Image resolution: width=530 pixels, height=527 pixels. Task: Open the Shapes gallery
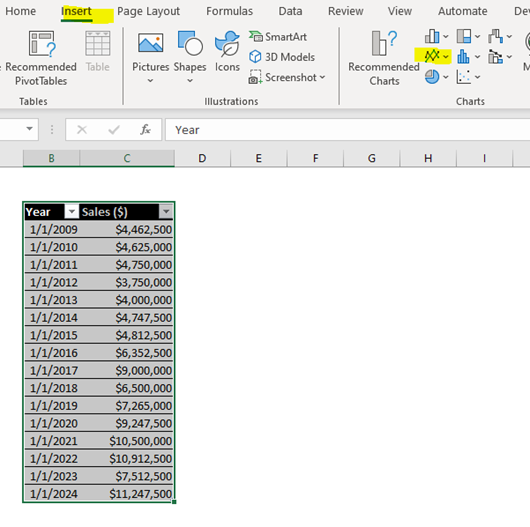point(190,57)
